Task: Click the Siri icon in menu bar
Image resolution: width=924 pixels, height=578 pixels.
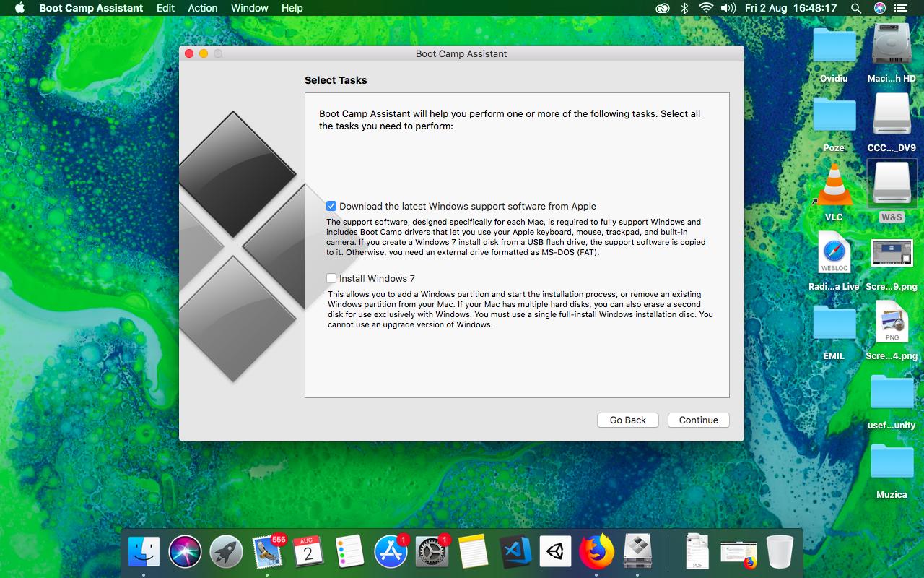Action: (x=879, y=8)
